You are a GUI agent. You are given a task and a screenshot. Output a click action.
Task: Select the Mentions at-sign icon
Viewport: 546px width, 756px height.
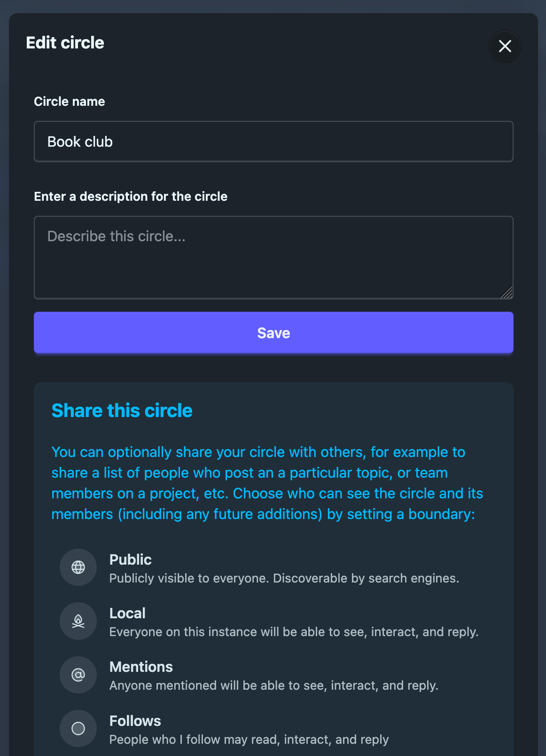click(x=78, y=675)
